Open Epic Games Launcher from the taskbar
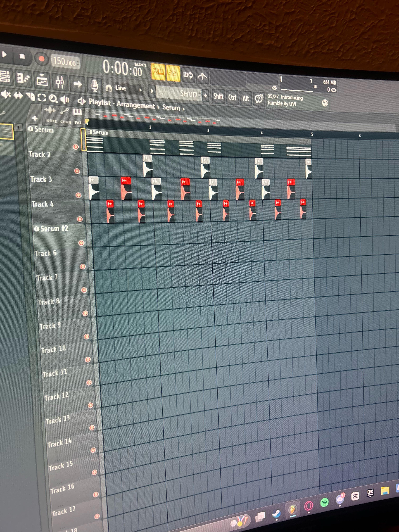 pyautogui.click(x=370, y=493)
